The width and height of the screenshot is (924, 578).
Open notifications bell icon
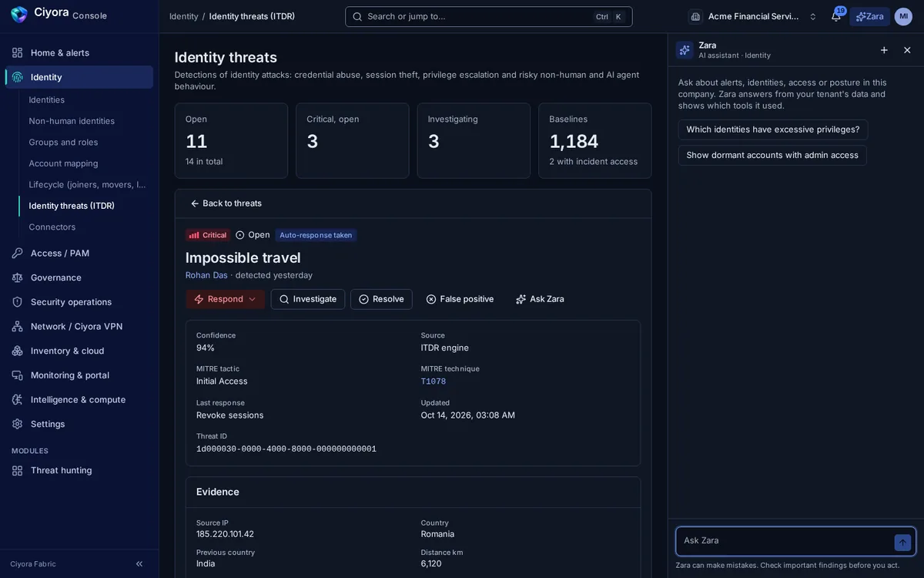[x=835, y=16]
